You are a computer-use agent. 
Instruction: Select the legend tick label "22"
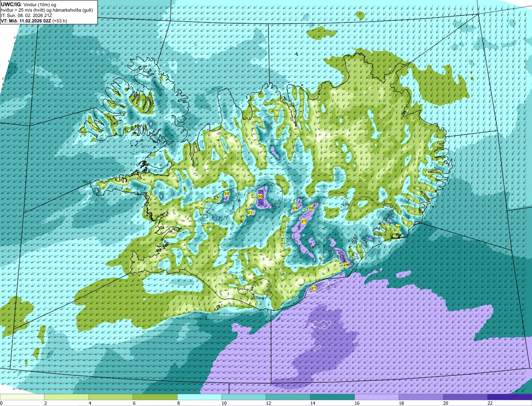tap(490, 403)
